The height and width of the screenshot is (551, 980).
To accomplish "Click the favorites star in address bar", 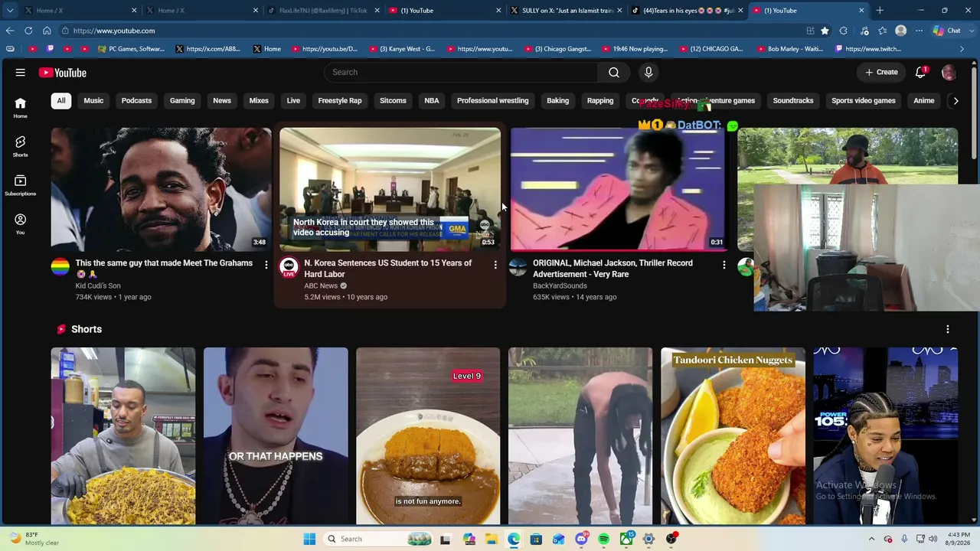I will click(x=825, y=31).
